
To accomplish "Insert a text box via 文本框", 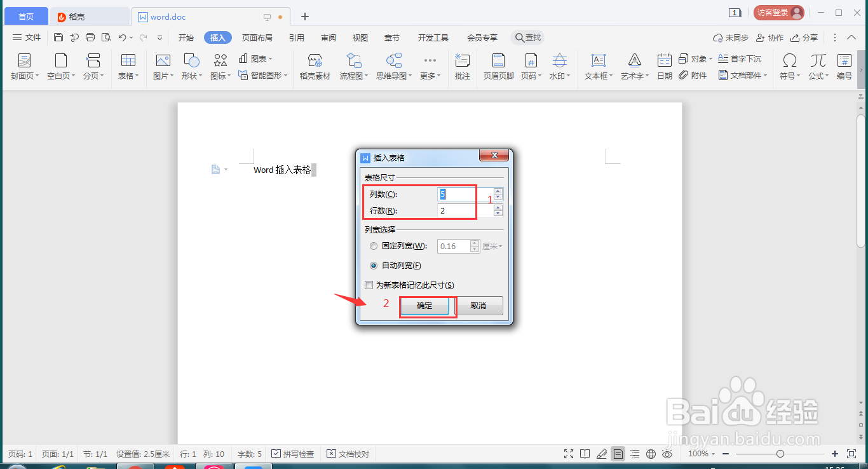I will click(x=597, y=66).
